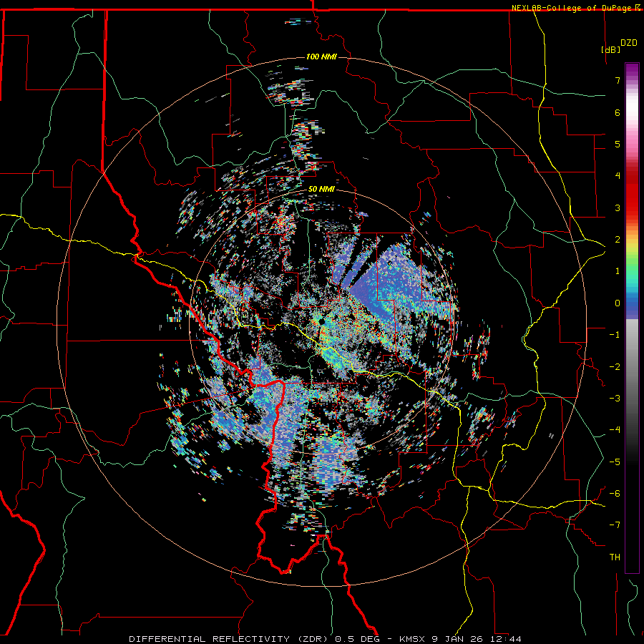The width and height of the screenshot is (644, 644).
Task: Click the -2 value on color scale
Action: pyautogui.click(x=615, y=367)
